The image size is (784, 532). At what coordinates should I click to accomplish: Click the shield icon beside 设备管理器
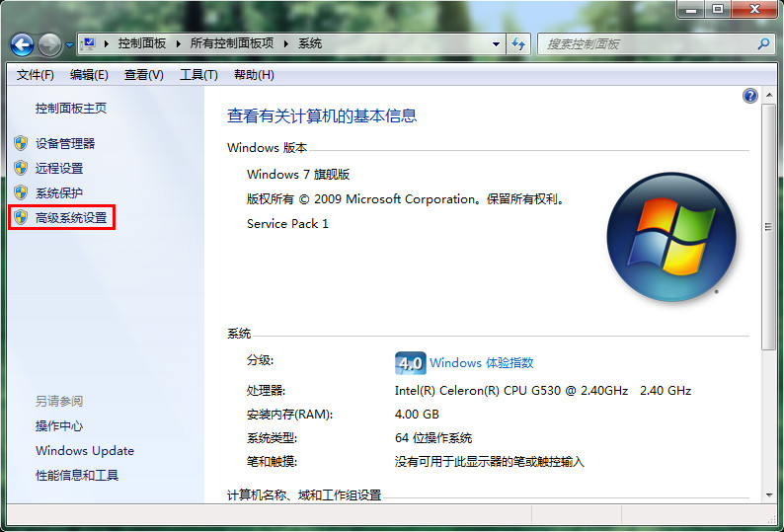[x=21, y=143]
